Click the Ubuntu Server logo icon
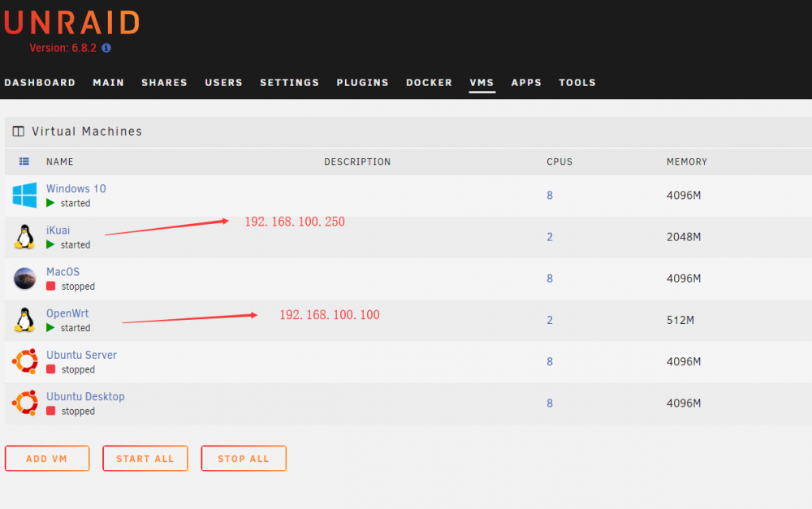 (x=25, y=361)
